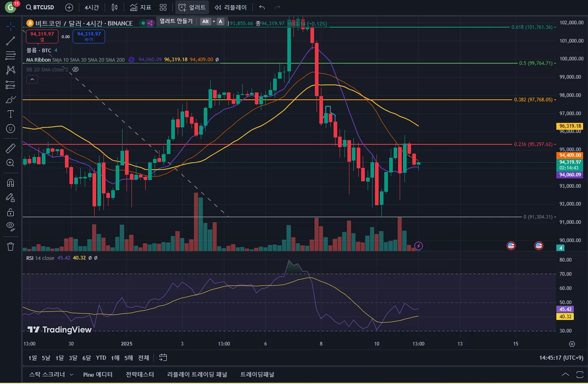The width and height of the screenshot is (588, 384).
Task: Pick the ruler measure tool
Action: (11, 148)
